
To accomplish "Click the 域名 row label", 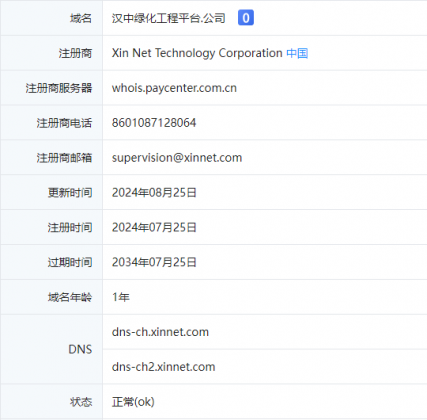I will (x=81, y=18).
